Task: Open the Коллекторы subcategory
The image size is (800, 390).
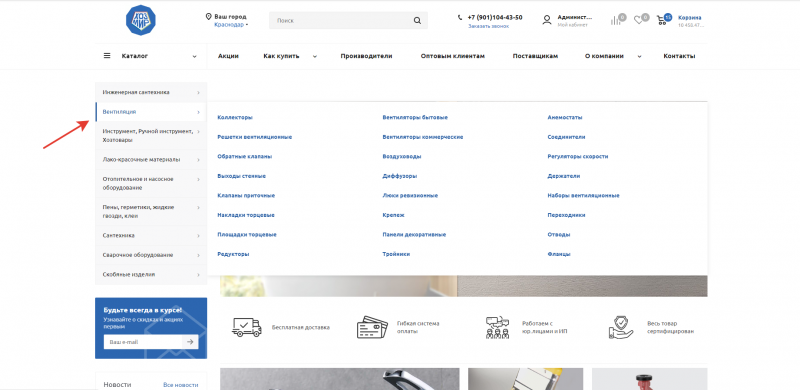Action: (x=235, y=117)
